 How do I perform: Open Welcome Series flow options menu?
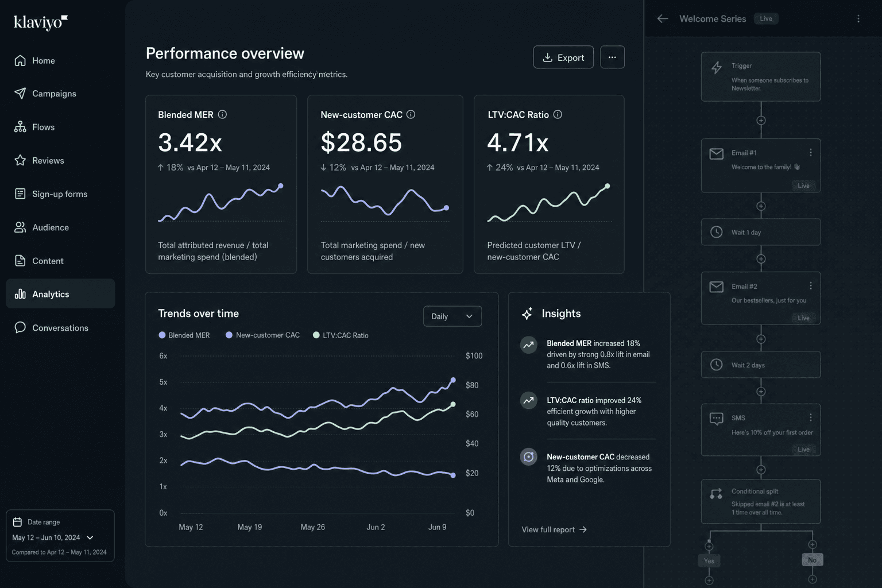[858, 18]
